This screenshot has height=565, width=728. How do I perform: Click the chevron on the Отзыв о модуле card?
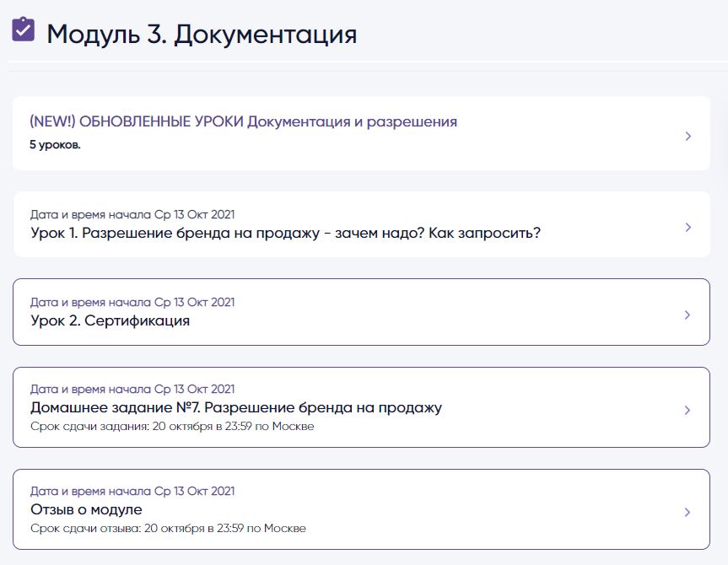pos(688,512)
